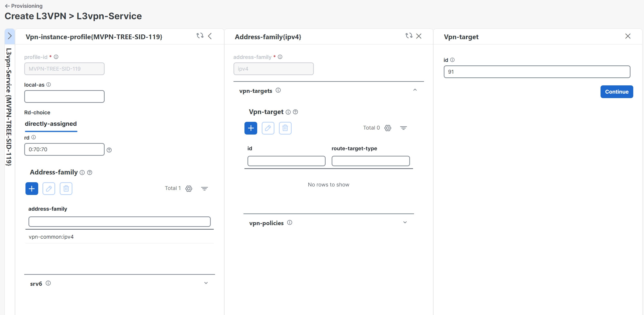The width and height of the screenshot is (644, 315).
Task: Collapse the vpn-targets section
Action: tap(415, 90)
